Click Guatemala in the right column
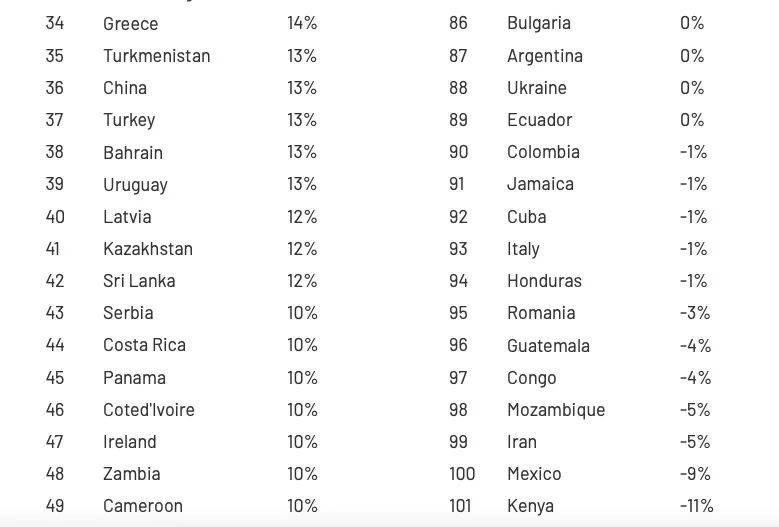Viewport: 779px width, 527px height. [x=548, y=345]
